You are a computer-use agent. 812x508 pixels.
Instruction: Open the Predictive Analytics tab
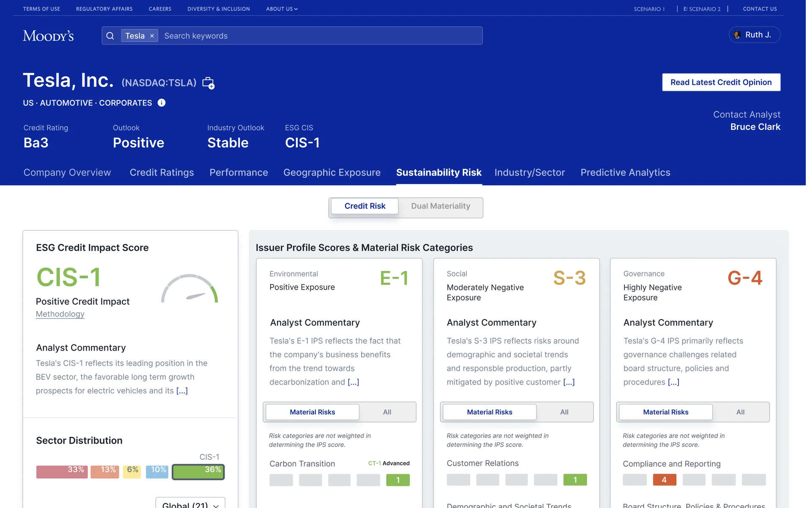[625, 173]
